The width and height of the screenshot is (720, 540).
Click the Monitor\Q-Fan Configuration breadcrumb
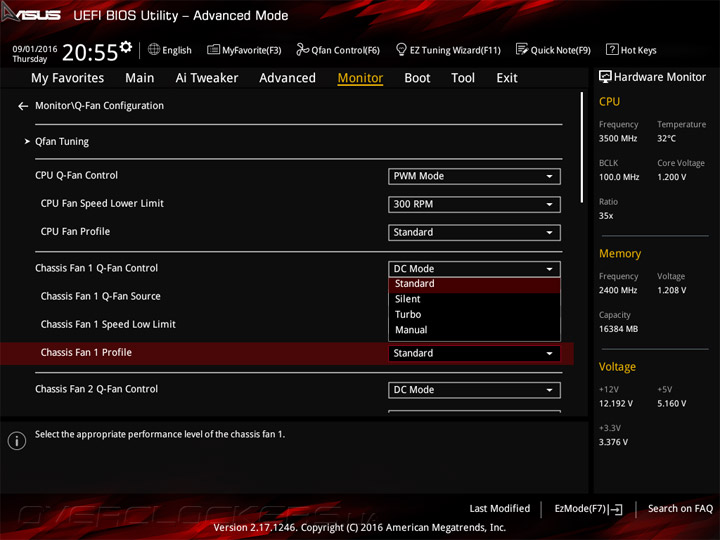99,106
